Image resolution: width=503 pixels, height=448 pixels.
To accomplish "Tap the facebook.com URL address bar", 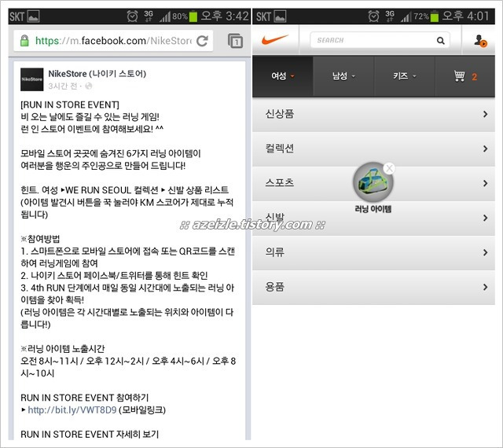I will 113,41.
